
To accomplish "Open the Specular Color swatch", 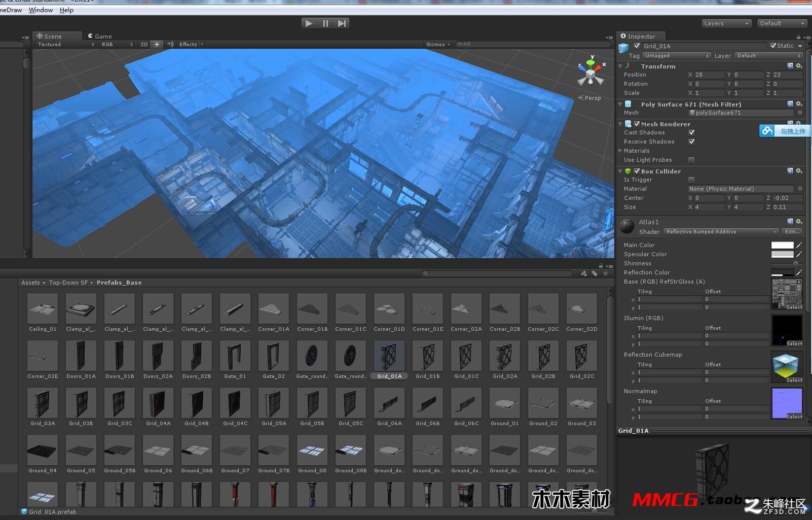I will pos(782,254).
